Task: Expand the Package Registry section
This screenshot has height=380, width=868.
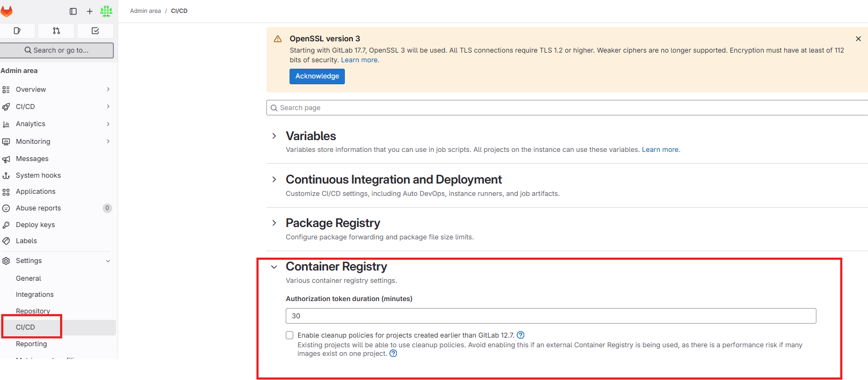Action: click(x=274, y=223)
